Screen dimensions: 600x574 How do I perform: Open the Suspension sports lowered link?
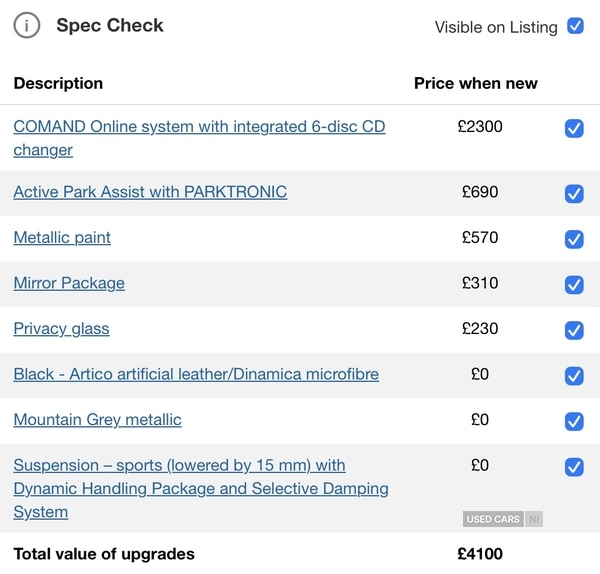(x=180, y=466)
